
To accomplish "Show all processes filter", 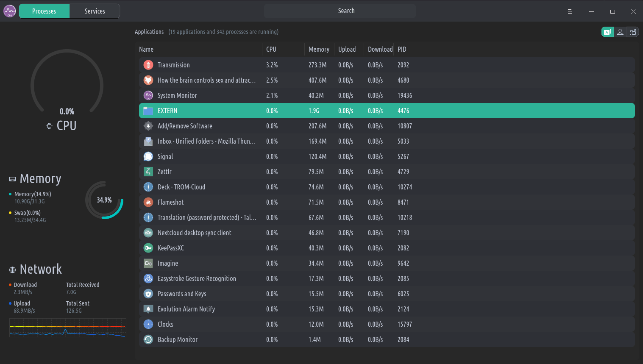I will pyautogui.click(x=633, y=32).
